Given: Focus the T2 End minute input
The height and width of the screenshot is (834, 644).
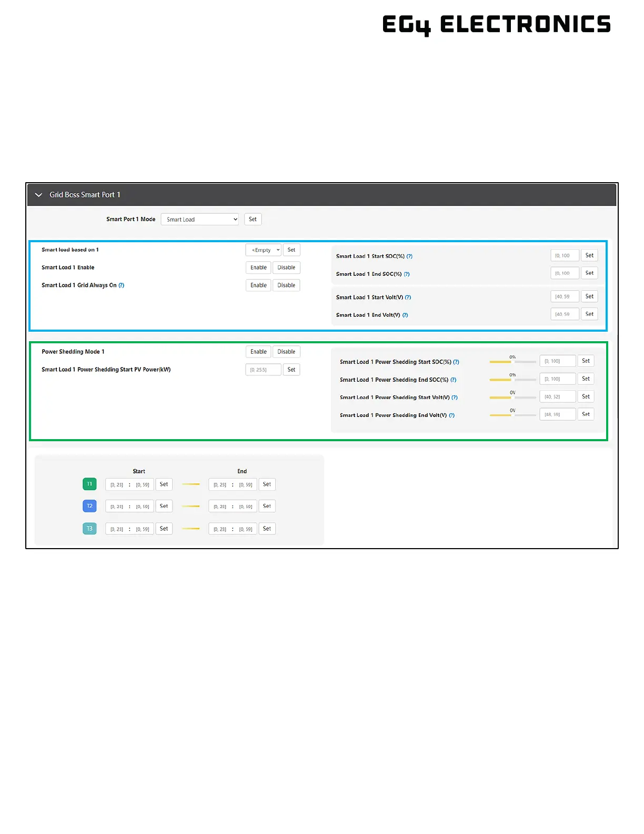Looking at the screenshot, I should [x=246, y=507].
